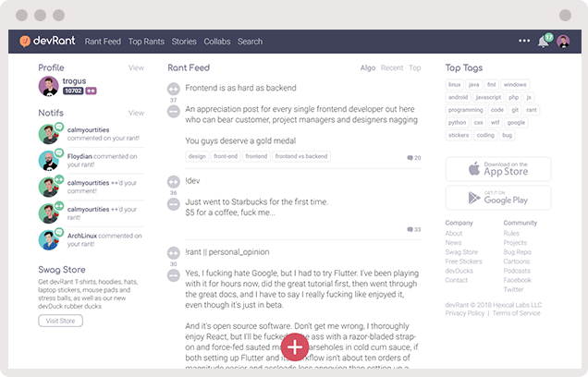Click View link next to Notifs

point(136,113)
